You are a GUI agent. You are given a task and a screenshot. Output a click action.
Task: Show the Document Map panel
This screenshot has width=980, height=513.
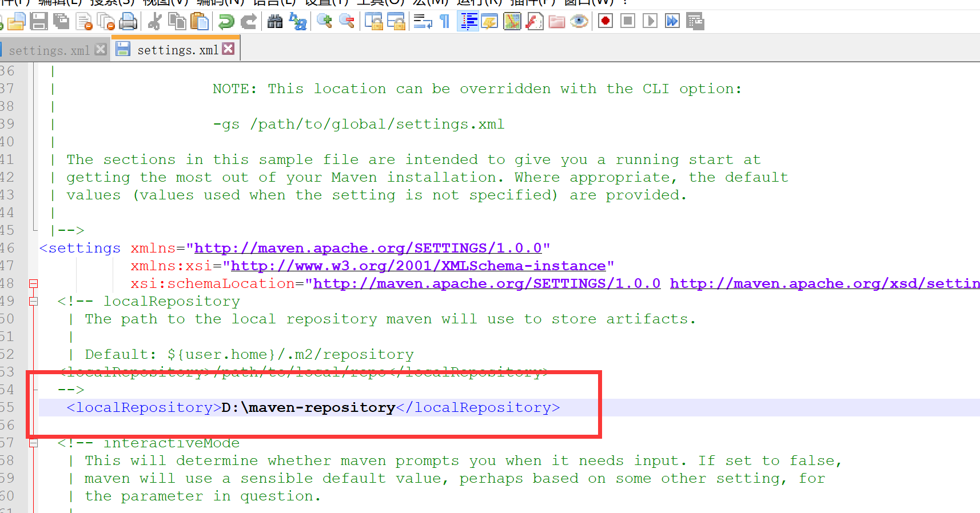512,22
